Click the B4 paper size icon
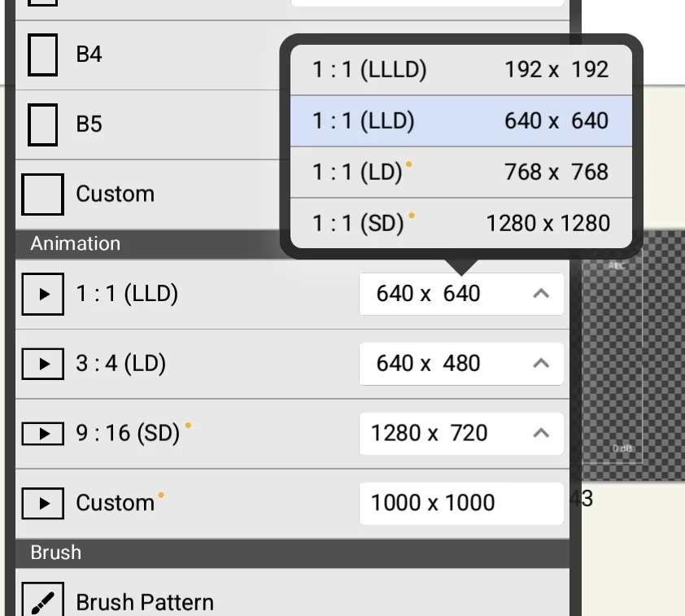 pyautogui.click(x=42, y=55)
